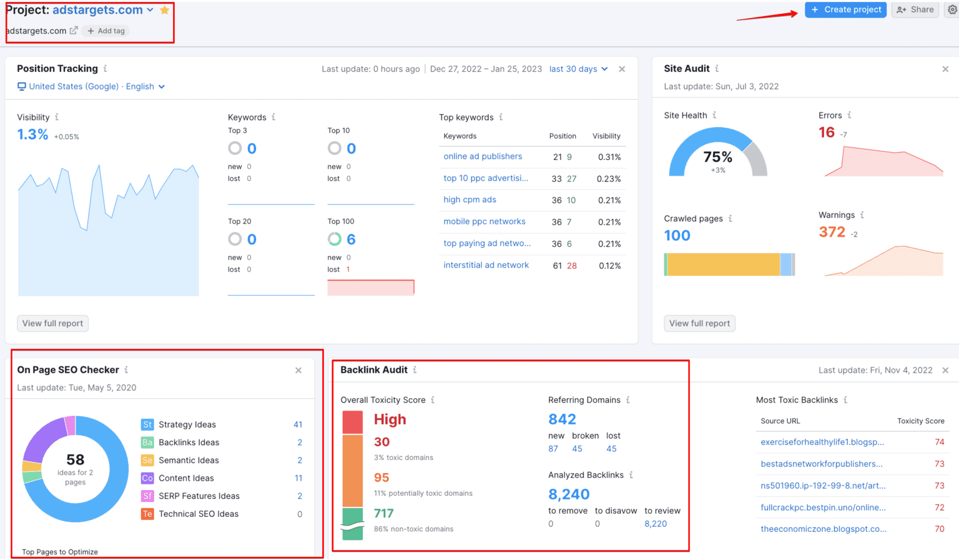Open the 'last 30 days' date range dropdown
This screenshot has height=560, width=959.
(578, 69)
